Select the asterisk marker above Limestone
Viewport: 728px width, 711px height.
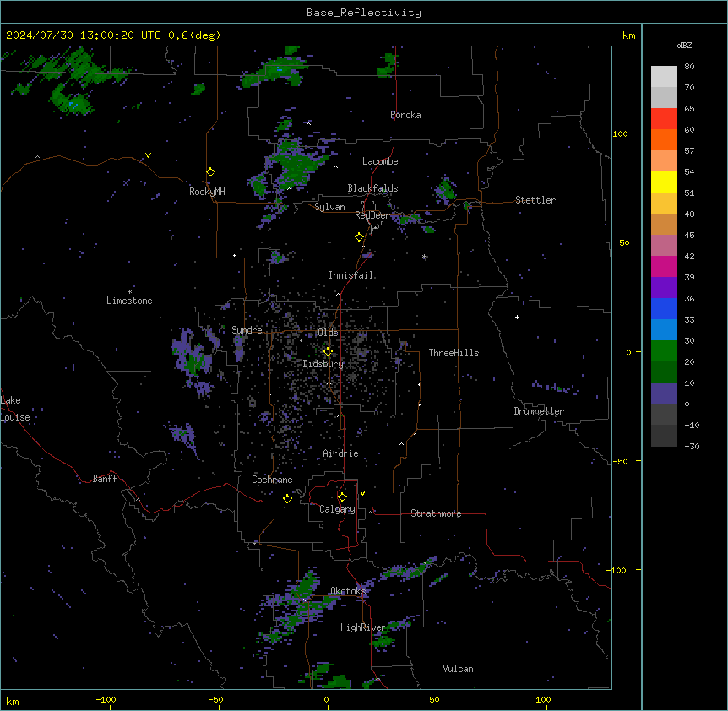129,292
